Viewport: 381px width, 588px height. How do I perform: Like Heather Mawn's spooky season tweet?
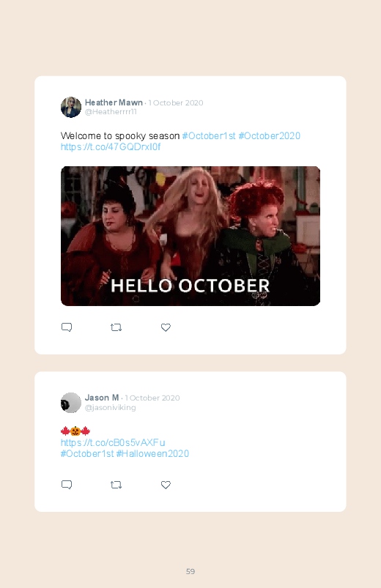(166, 327)
